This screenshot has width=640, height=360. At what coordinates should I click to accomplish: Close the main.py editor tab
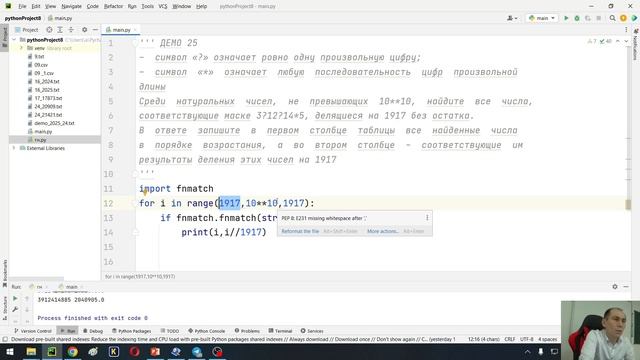[x=136, y=30]
